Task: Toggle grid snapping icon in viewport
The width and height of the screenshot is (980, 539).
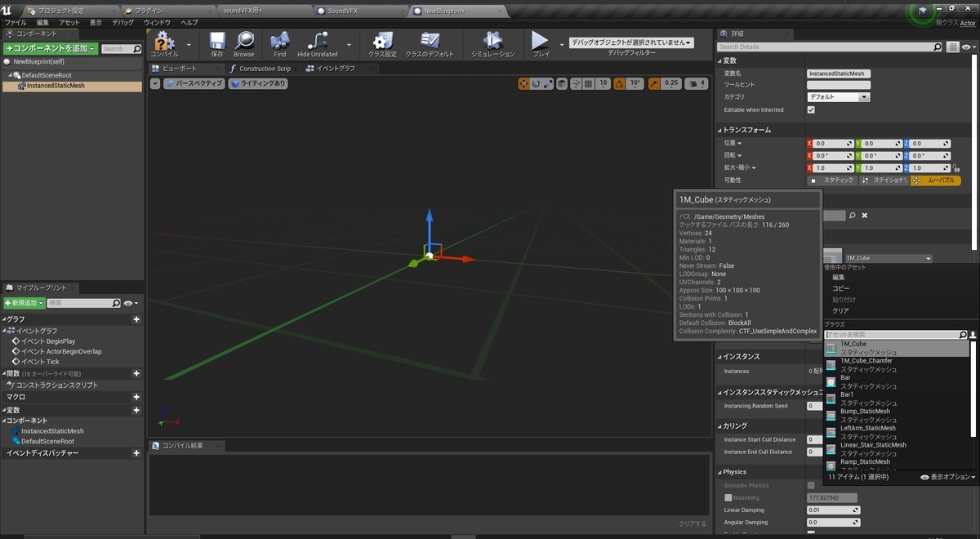Action: tap(589, 83)
